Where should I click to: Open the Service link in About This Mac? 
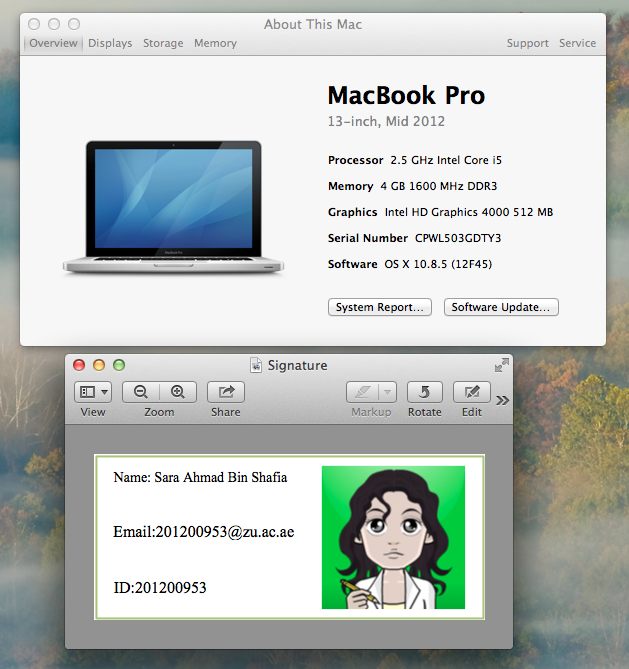578,43
